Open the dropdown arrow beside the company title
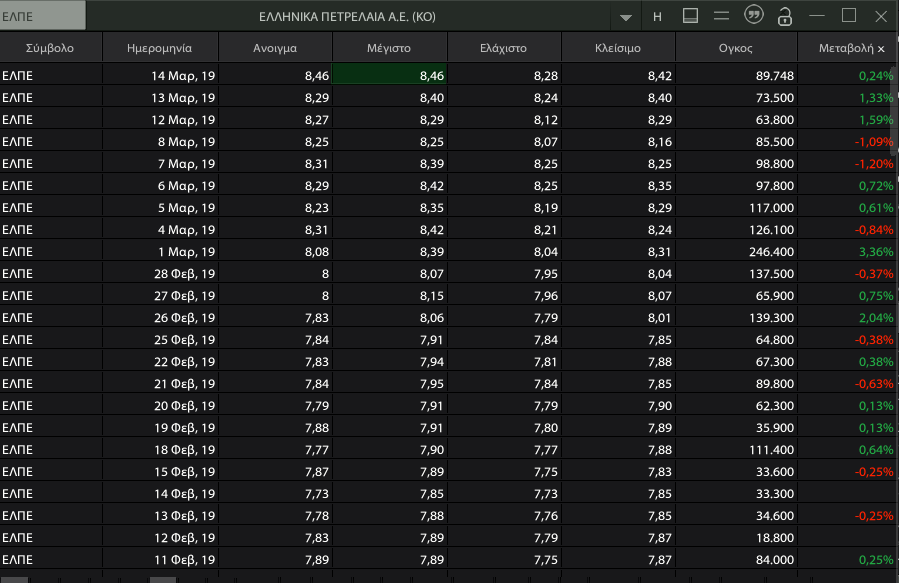Screen dimensions: 899x583 [x=626, y=17]
